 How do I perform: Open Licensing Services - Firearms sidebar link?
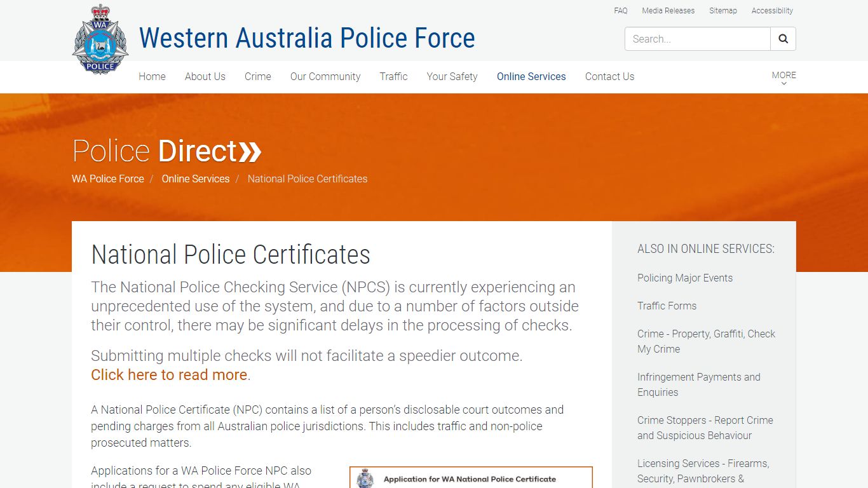click(x=703, y=471)
